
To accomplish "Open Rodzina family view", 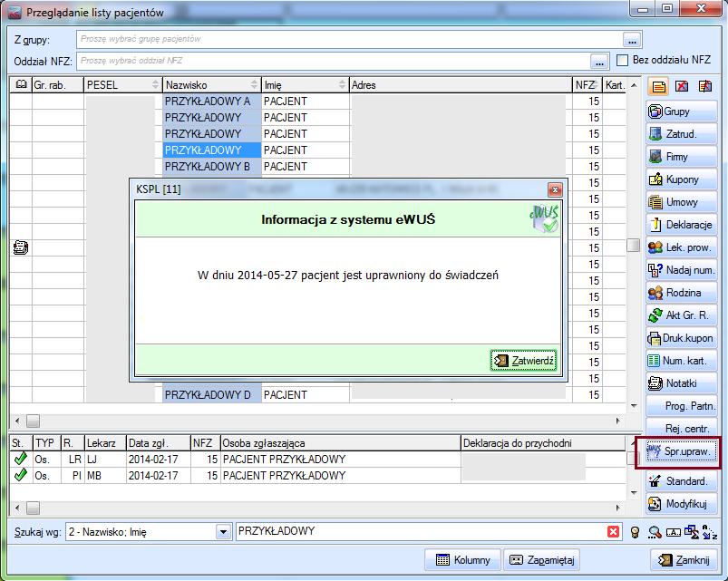I will [x=681, y=293].
